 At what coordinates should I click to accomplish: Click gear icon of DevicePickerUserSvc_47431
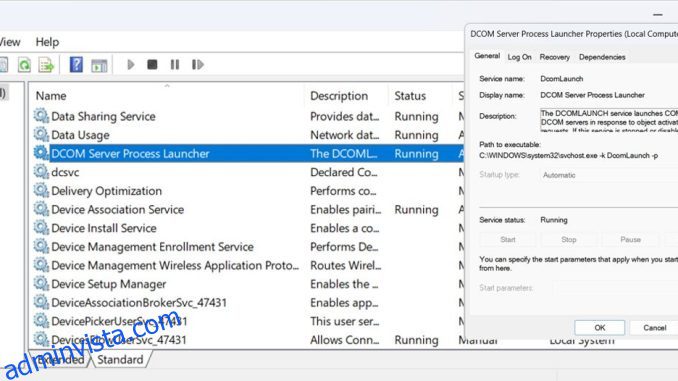click(x=41, y=320)
